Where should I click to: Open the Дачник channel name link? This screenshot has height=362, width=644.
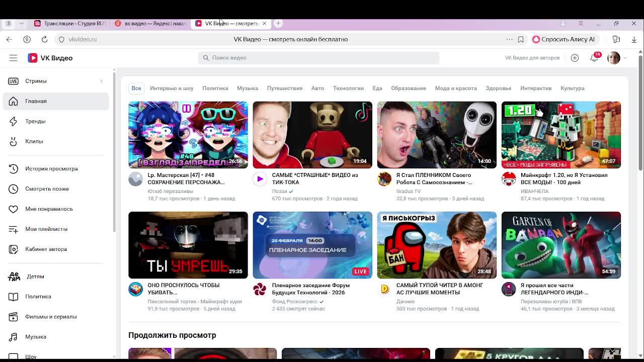click(x=406, y=302)
